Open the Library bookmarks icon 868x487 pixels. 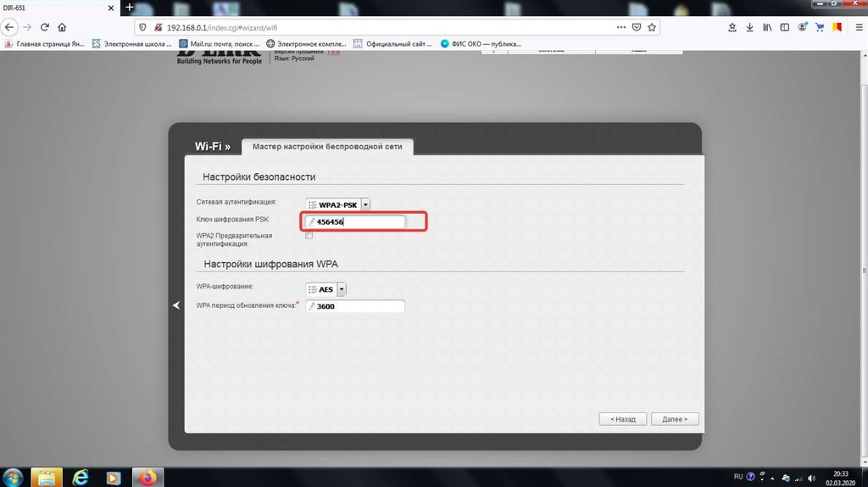click(767, 27)
